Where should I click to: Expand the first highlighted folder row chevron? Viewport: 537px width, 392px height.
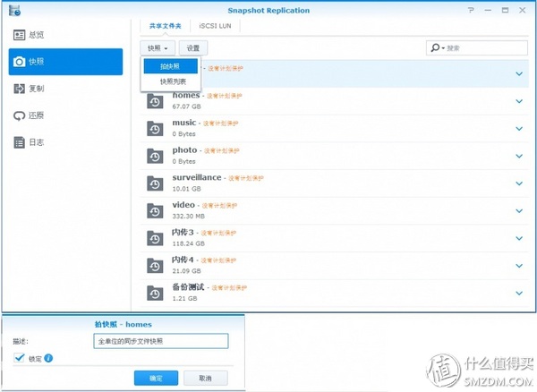click(519, 73)
